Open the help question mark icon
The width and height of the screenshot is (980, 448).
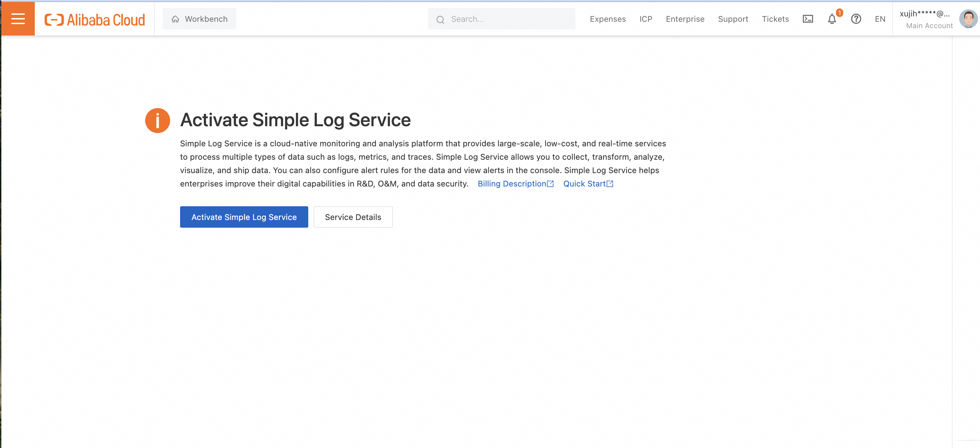[x=856, y=19]
